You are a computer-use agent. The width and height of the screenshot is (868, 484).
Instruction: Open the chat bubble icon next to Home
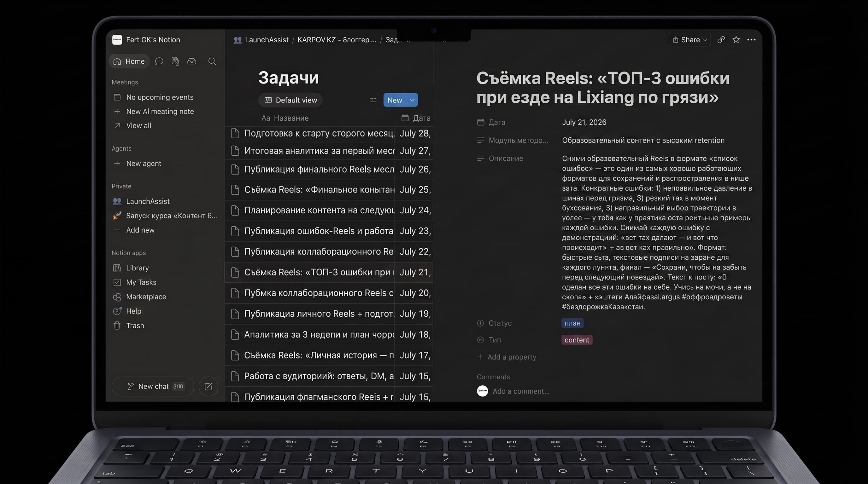[159, 61]
